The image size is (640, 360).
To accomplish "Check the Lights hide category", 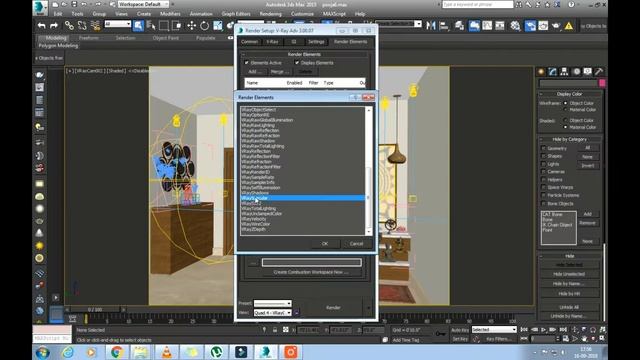I will pos(543,164).
